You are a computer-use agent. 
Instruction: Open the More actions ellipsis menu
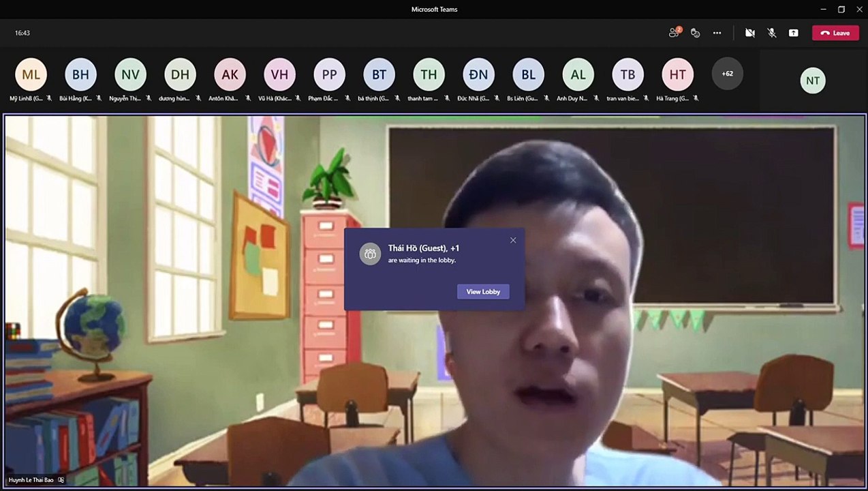point(717,33)
